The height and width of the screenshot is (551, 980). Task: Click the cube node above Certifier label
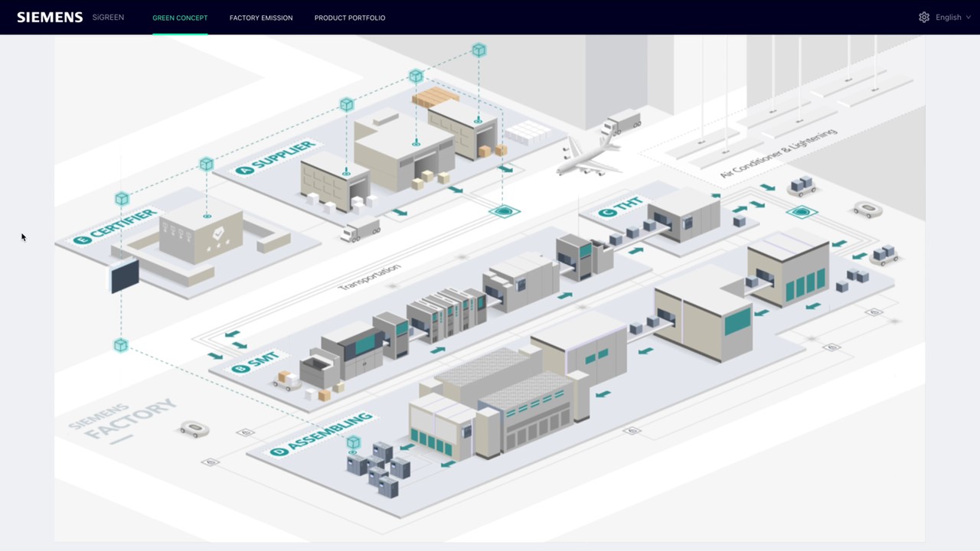click(x=122, y=199)
